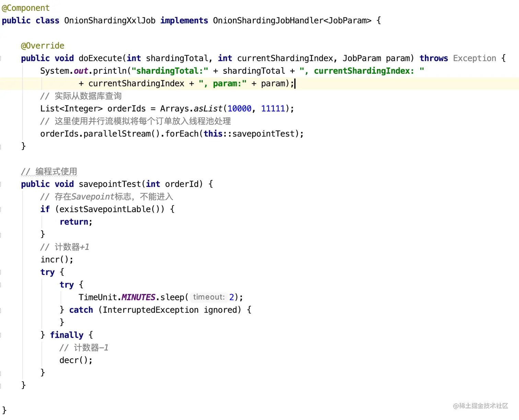Click Arrays.asList method call
This screenshot has width=519, height=420.
pyautogui.click(x=191, y=109)
